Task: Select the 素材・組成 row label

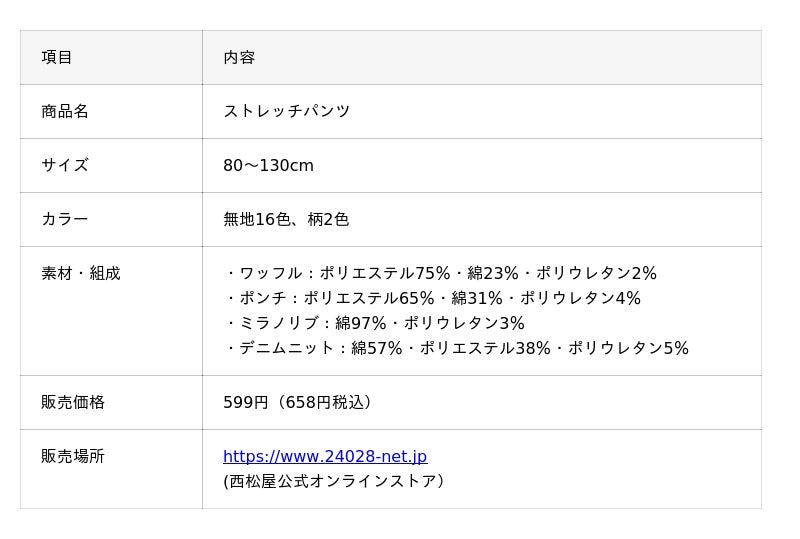Action: (81, 274)
